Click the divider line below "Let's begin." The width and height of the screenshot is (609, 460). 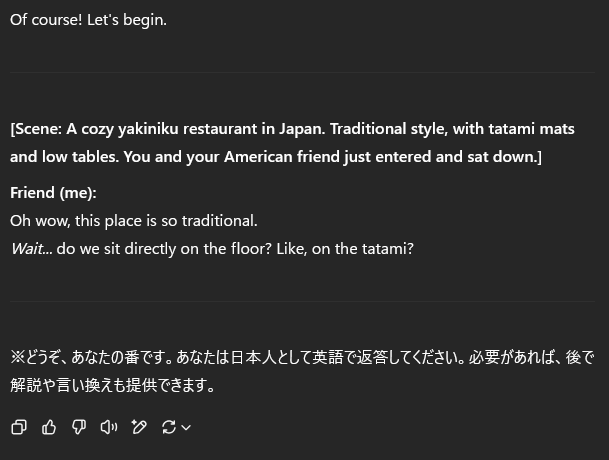coord(302,72)
